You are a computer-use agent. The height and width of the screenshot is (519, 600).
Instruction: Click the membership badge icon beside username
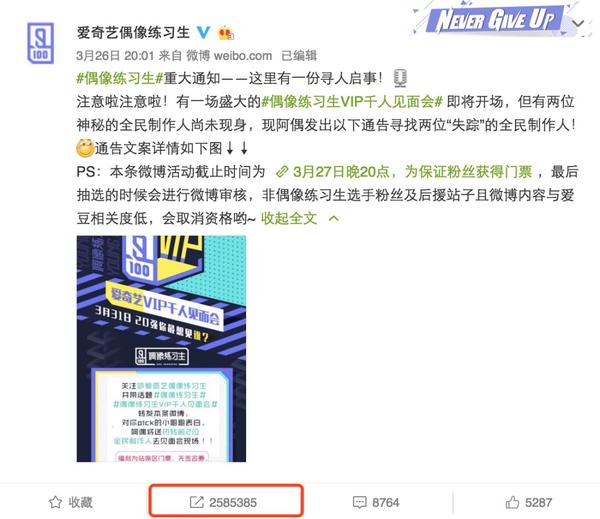(226, 33)
